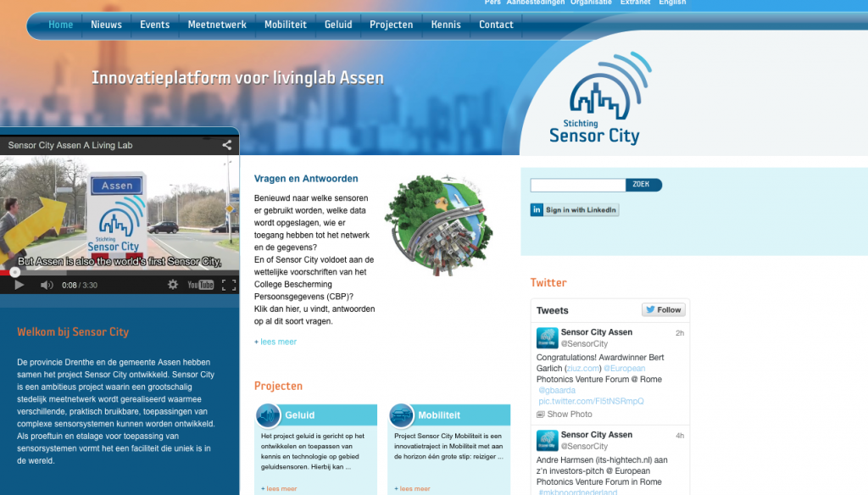
Task: Share the Sensor City Assen video
Action: (227, 145)
